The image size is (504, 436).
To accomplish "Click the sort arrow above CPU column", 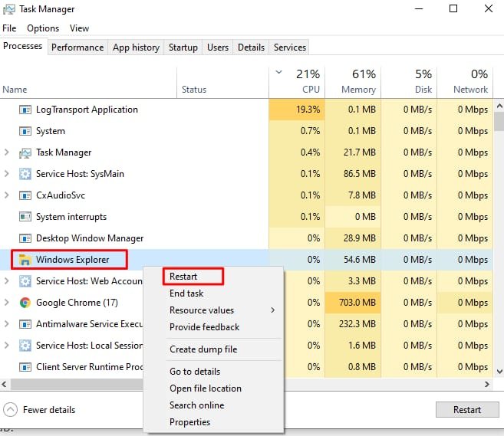I will pyautogui.click(x=278, y=72).
